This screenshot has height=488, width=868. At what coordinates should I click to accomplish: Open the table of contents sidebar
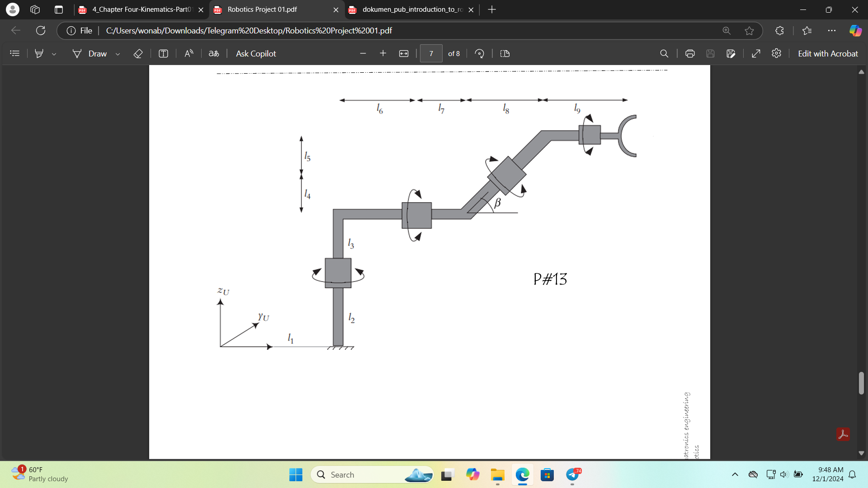coord(14,53)
